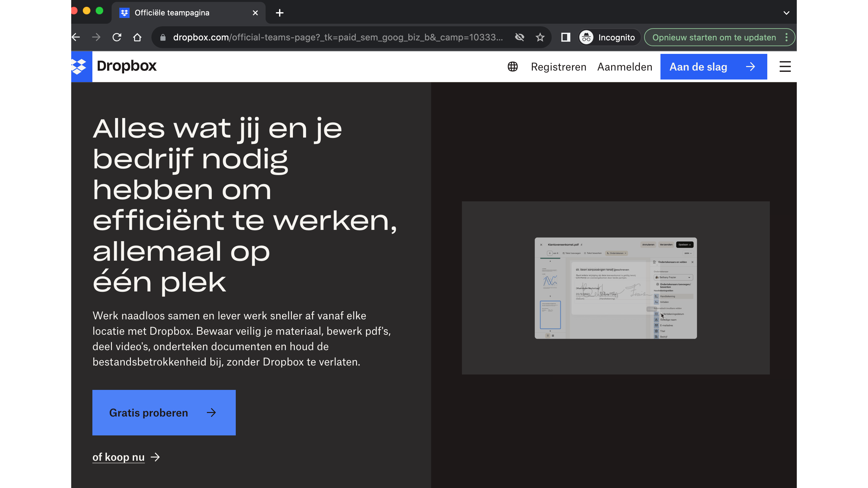Click the E-mailadres autofill field icon

pos(656,326)
